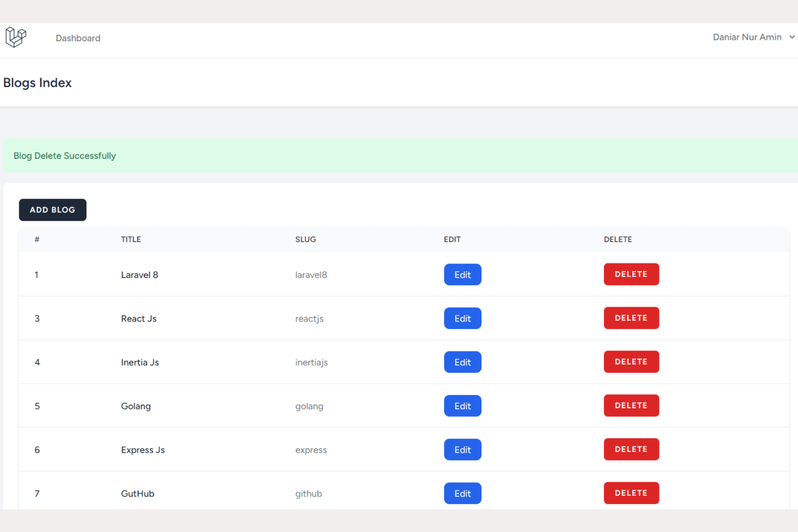Viewport: 798px width, 532px height.
Task: Click the Title column header
Action: (x=131, y=239)
